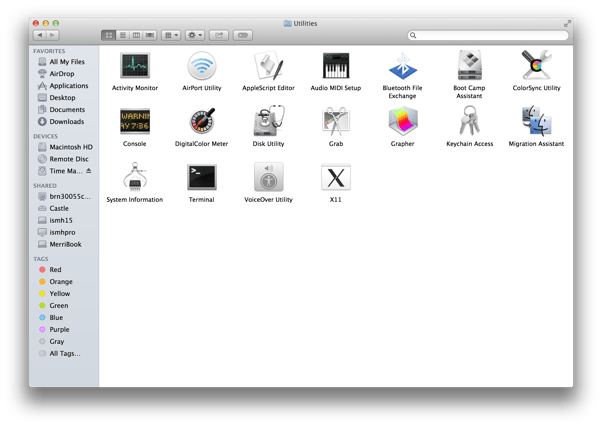Select Keychain Access keys icon
Viewport: 602px width, 427px height.
point(469,121)
